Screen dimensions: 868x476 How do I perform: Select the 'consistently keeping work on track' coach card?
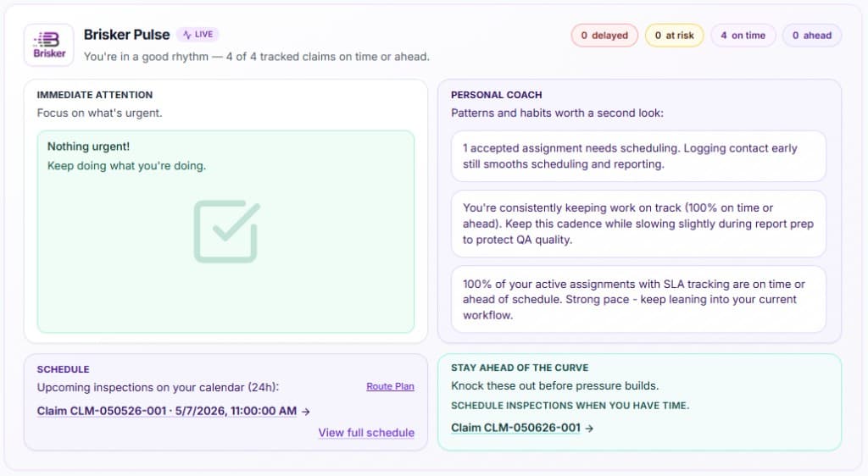(638, 224)
